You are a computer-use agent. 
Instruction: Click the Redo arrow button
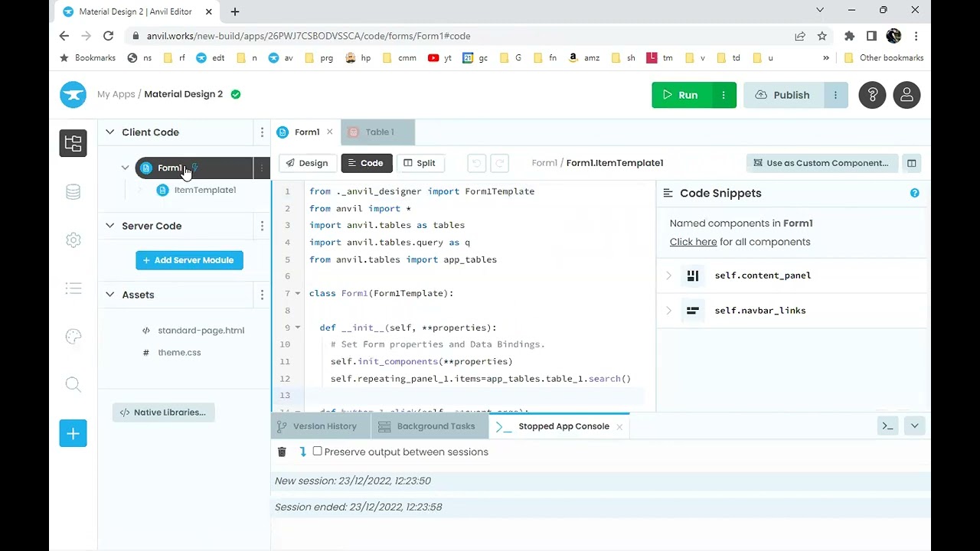(499, 163)
